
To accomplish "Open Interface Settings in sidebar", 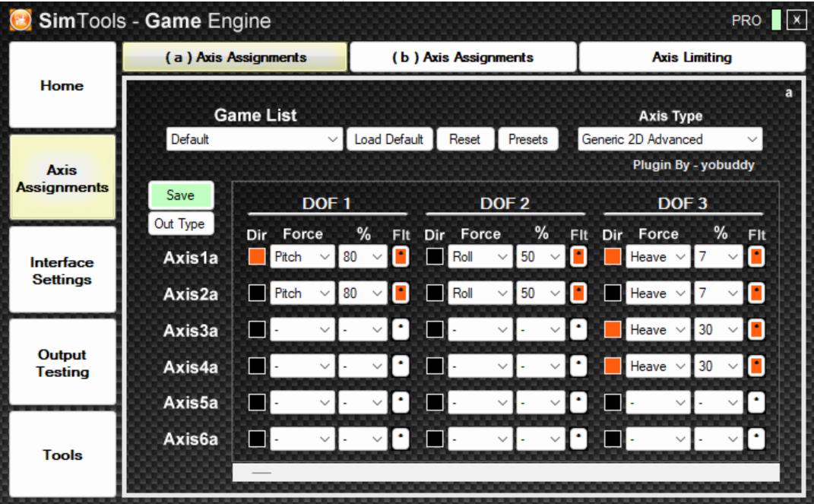I will [62, 270].
